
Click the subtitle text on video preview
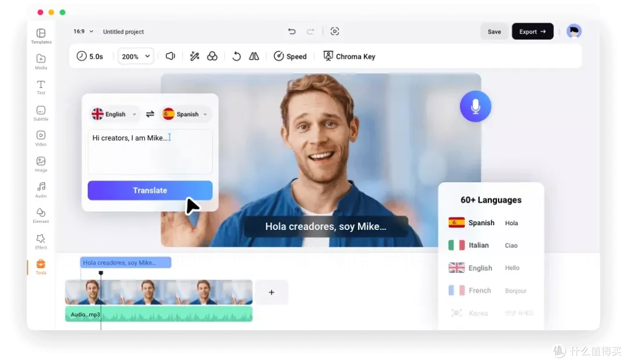coord(326,226)
